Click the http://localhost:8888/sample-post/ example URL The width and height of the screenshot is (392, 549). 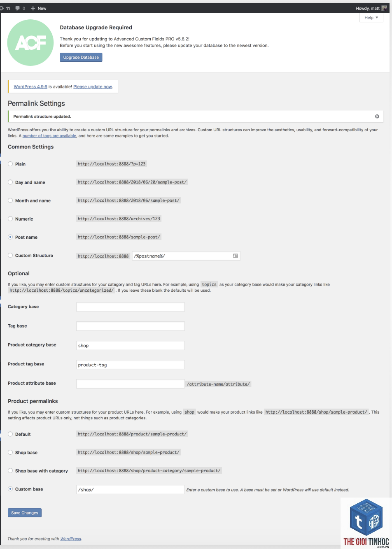pyautogui.click(x=119, y=237)
